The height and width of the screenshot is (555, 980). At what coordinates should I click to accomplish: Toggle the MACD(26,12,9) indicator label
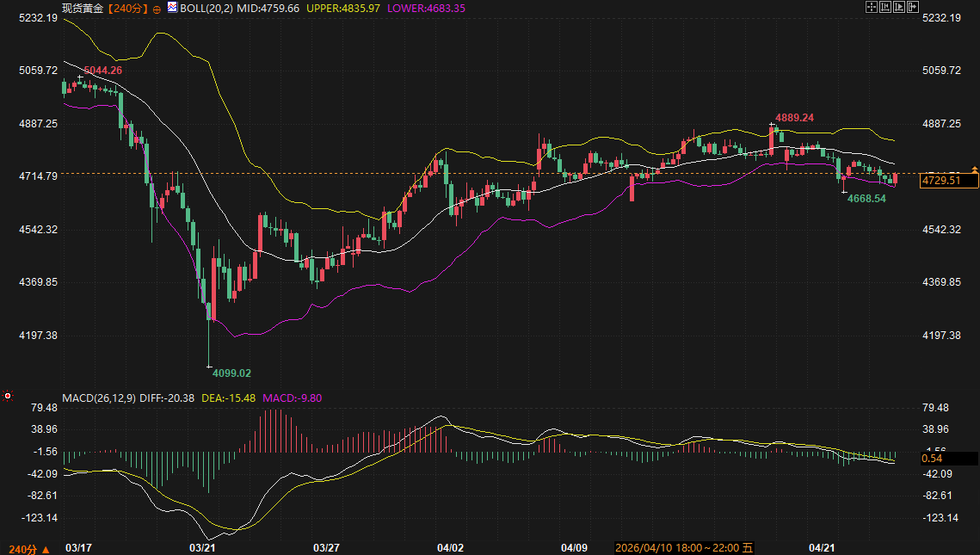[x=101, y=398]
